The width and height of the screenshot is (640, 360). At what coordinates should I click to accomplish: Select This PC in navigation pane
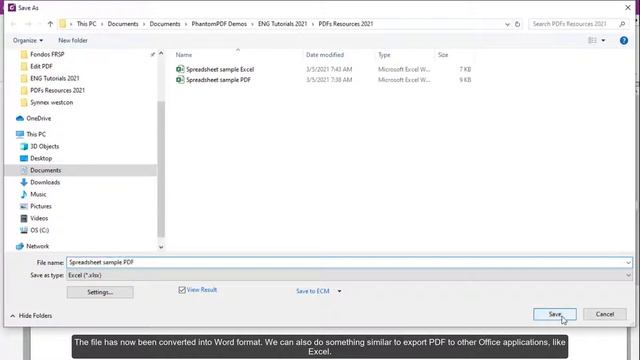[36, 134]
